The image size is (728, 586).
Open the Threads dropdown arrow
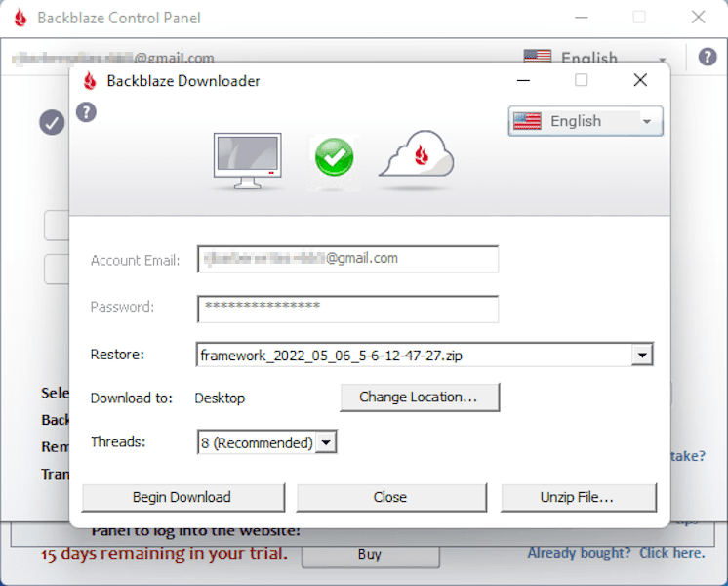[x=326, y=442]
